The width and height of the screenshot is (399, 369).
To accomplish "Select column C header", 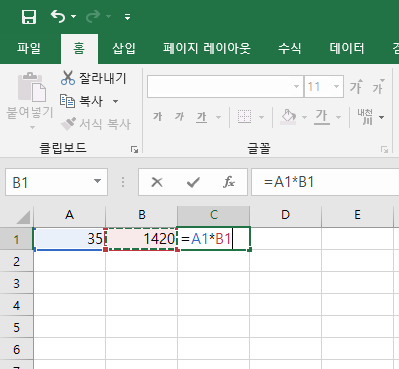I will pyautogui.click(x=214, y=215).
